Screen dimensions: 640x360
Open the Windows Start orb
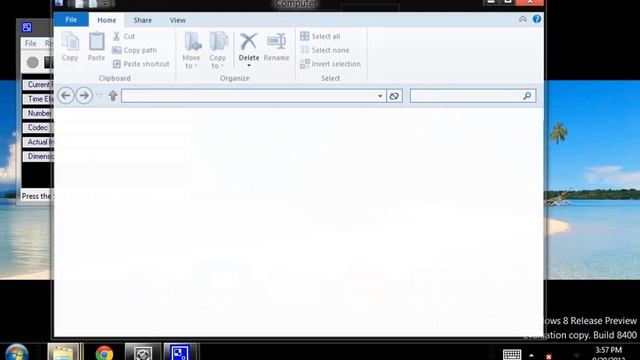pyautogui.click(x=17, y=352)
